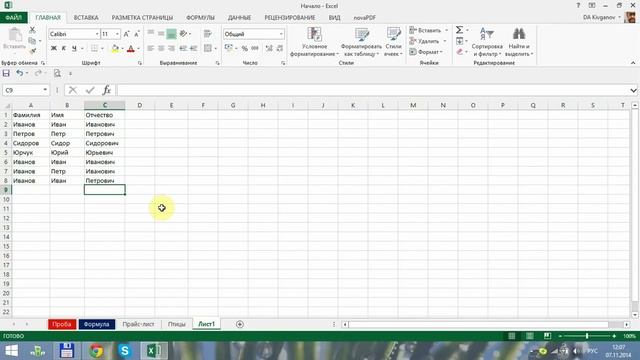Switch to the ДАННЫЕ tab
Viewport: 640px width, 360px height.
[x=239, y=18]
